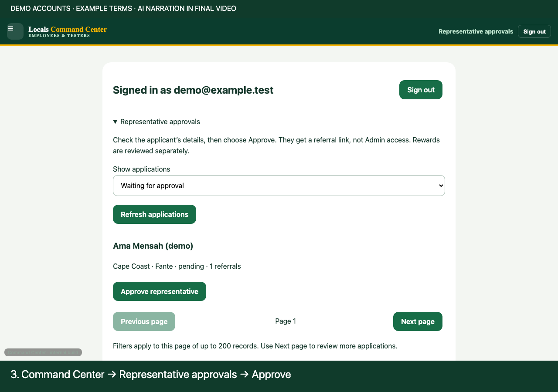Open Representative approvals in the header
558x392 pixels.
point(476,31)
